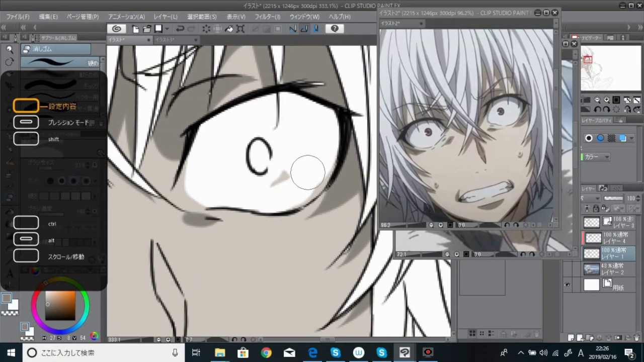Image resolution: width=644 pixels, height=362 pixels.
Task: Switch material panel to large thumbnail view
Action: point(472,333)
